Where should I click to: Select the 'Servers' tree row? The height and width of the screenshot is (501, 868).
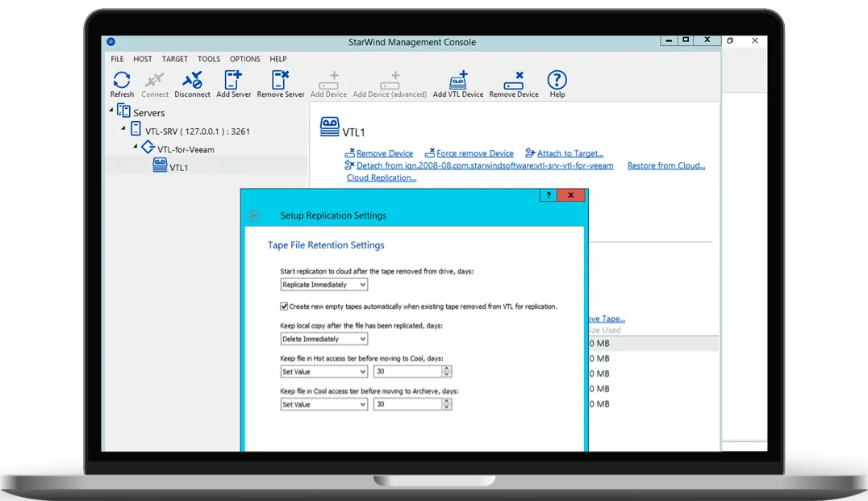click(x=149, y=113)
